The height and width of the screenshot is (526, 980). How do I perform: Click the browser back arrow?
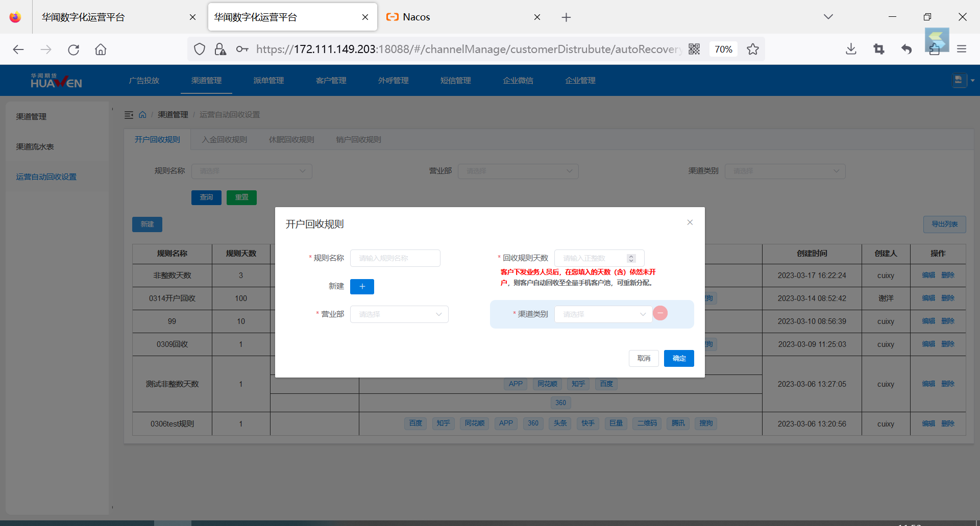click(x=18, y=49)
